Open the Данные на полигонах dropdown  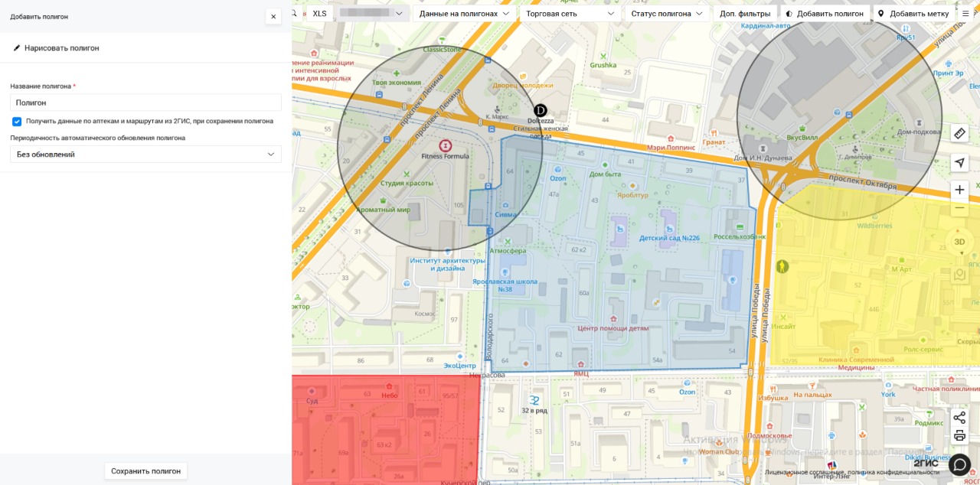(464, 14)
